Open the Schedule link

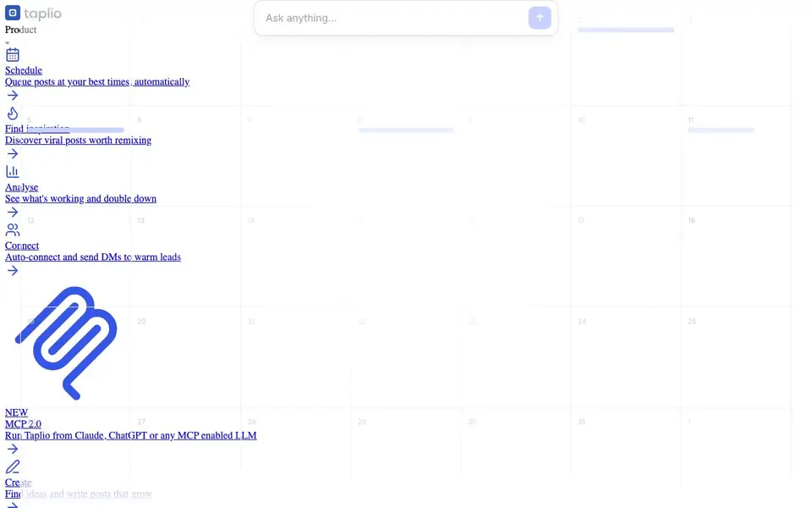[x=24, y=70]
